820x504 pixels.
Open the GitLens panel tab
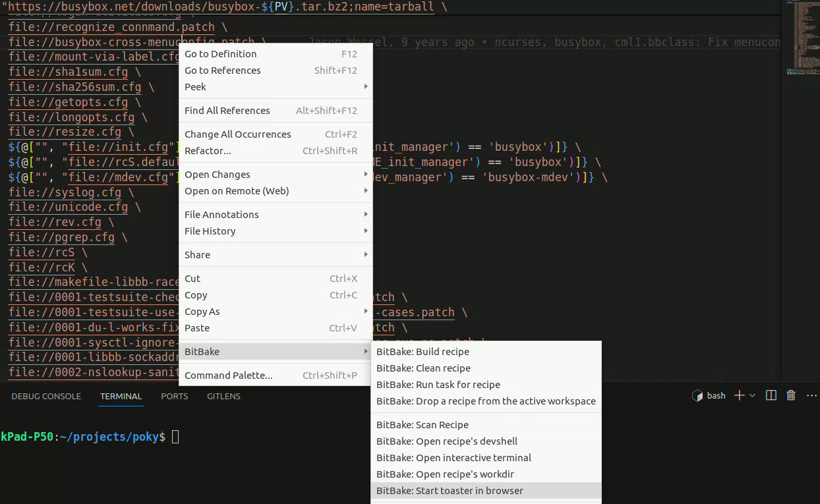pos(223,397)
